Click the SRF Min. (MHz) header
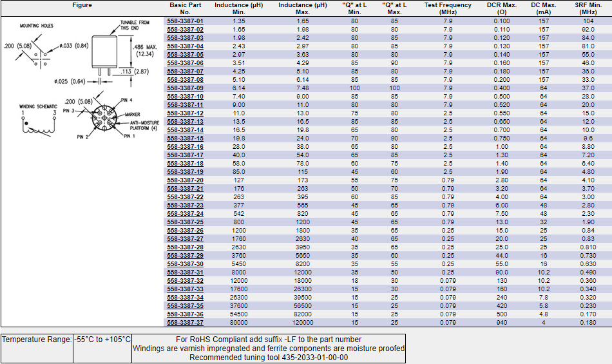The width and height of the screenshot is (612, 364). click(588, 8)
